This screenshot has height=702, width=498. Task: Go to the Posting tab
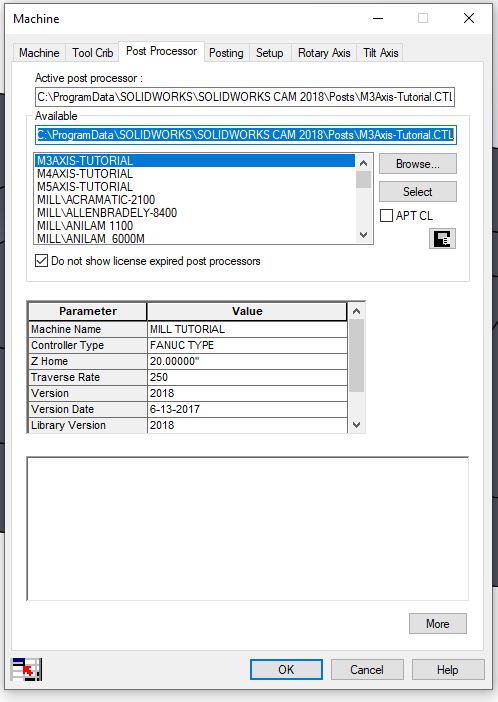tap(226, 53)
